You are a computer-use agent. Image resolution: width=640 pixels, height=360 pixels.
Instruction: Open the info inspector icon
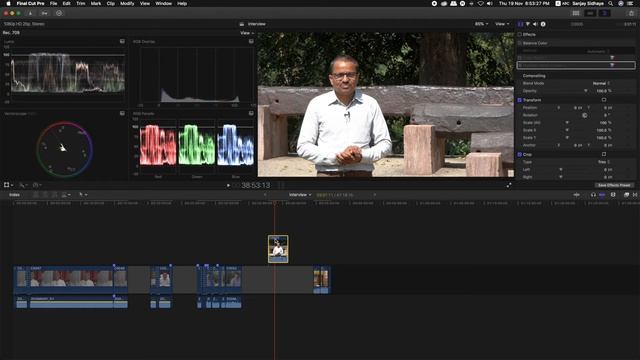(543, 24)
